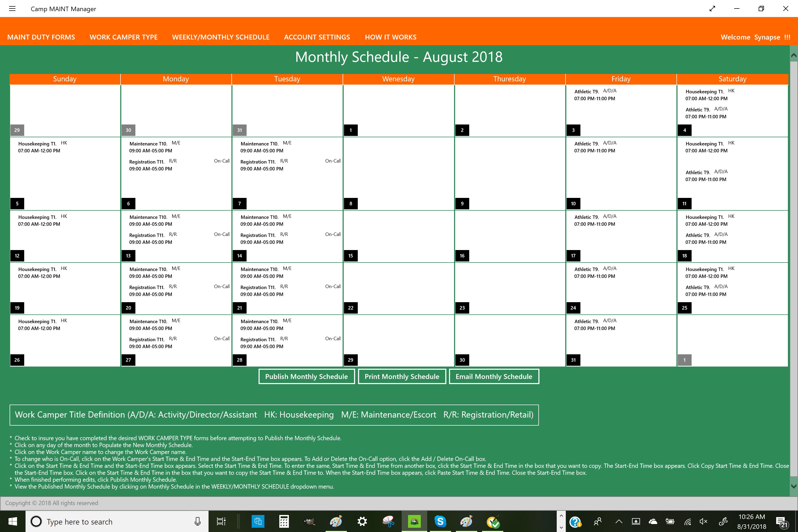Open the MAINT DUTY FORMS menu
The height and width of the screenshot is (532, 798).
coord(41,37)
